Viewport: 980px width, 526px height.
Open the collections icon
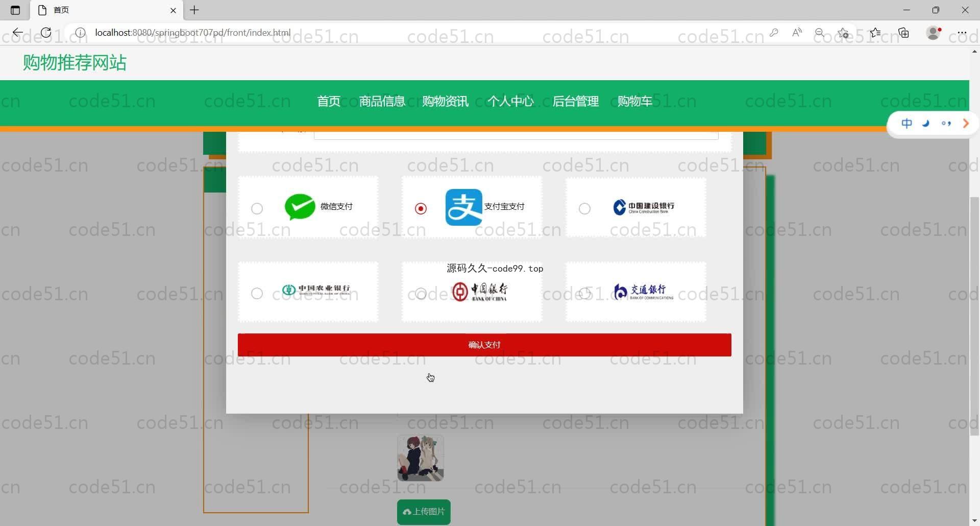904,33
